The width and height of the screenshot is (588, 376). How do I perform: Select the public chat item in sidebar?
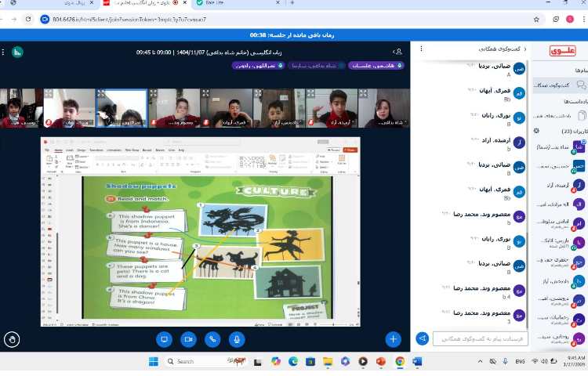coord(561,85)
